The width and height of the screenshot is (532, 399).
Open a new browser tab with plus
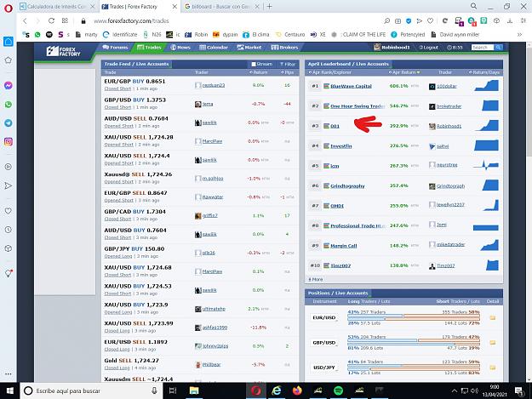[269, 7]
